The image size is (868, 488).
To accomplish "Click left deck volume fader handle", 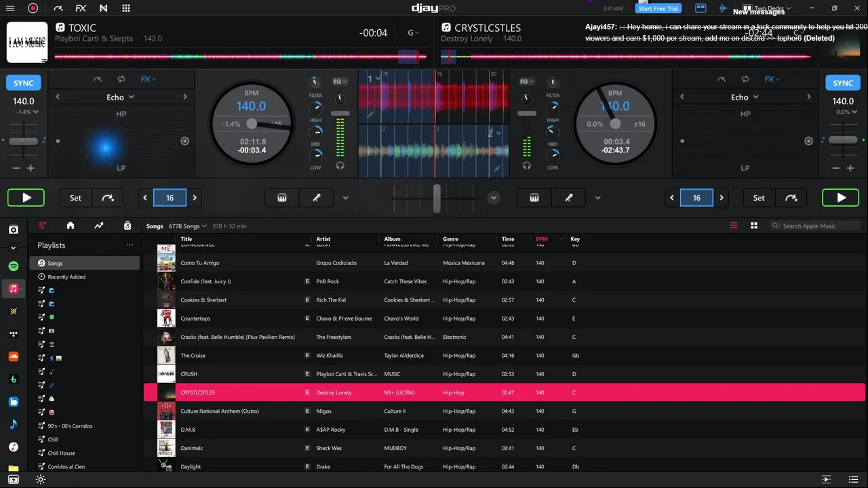I will 340,114.
